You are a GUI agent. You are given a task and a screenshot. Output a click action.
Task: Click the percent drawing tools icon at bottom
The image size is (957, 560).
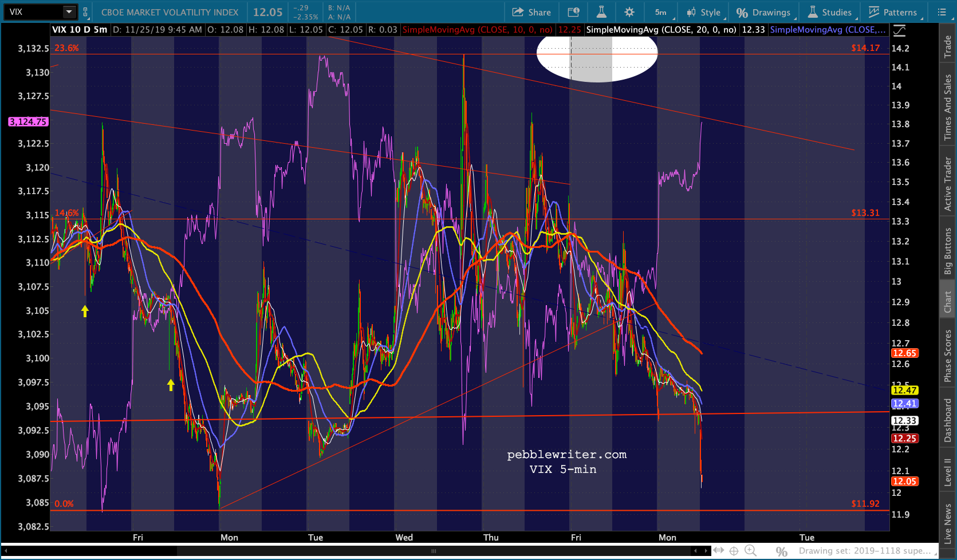781,551
